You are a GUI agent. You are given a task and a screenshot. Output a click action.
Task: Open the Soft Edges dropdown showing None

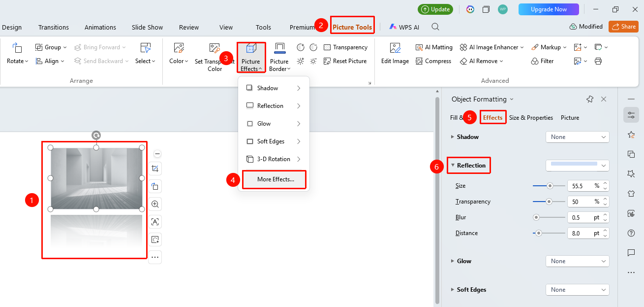click(x=578, y=290)
